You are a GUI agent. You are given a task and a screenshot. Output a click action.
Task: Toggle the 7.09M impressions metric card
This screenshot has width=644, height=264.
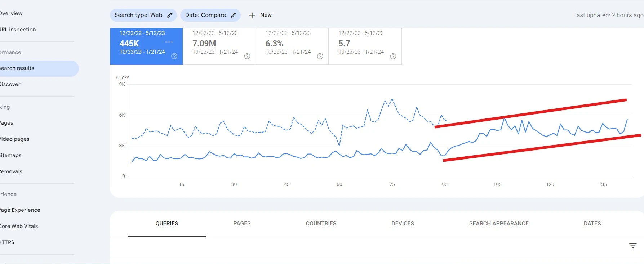[216, 44]
